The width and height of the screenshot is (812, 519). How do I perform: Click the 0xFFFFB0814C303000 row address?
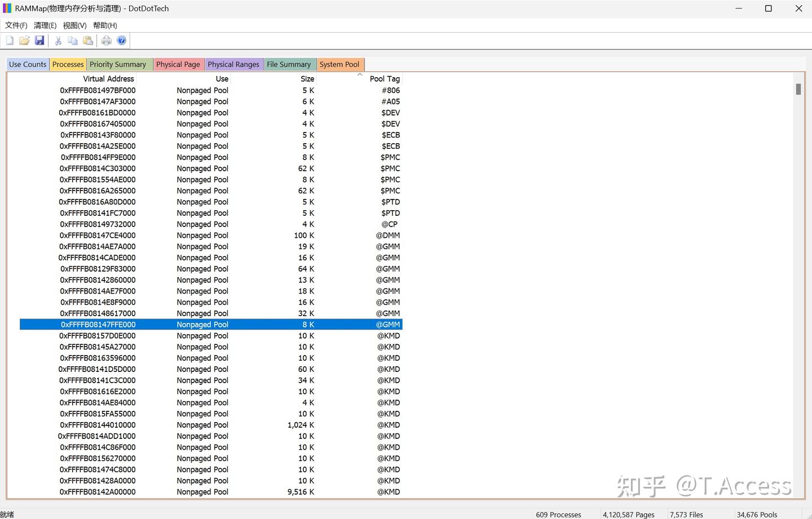98,168
